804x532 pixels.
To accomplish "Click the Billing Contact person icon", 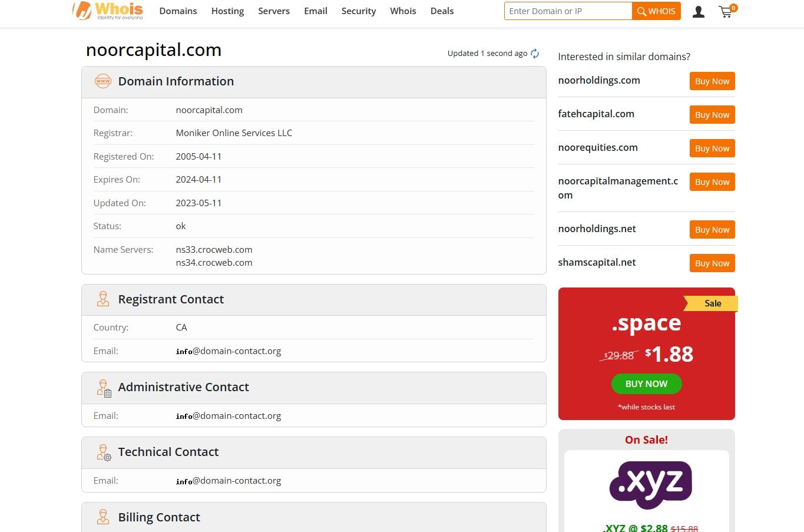I will pyautogui.click(x=103, y=517).
